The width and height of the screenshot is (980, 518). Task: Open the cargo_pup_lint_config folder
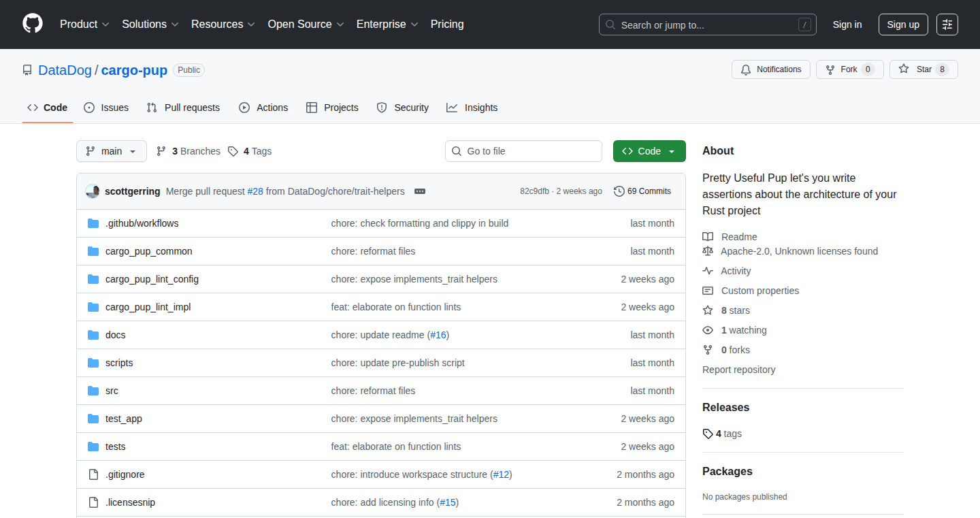pos(152,279)
